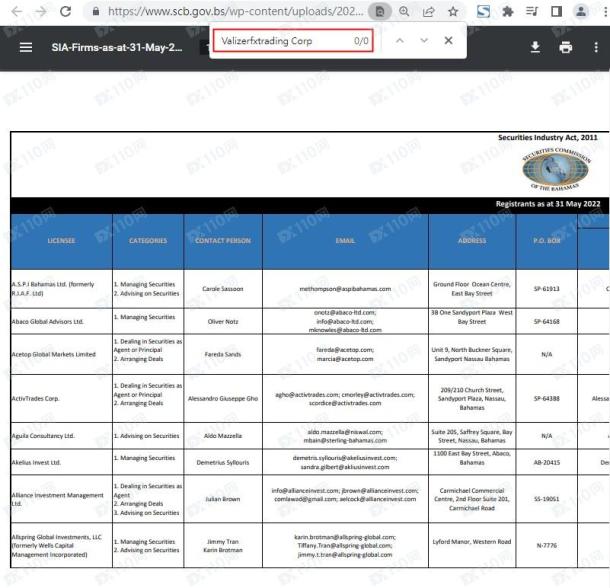
Task: Jump to previous search result
Action: [x=400, y=40]
